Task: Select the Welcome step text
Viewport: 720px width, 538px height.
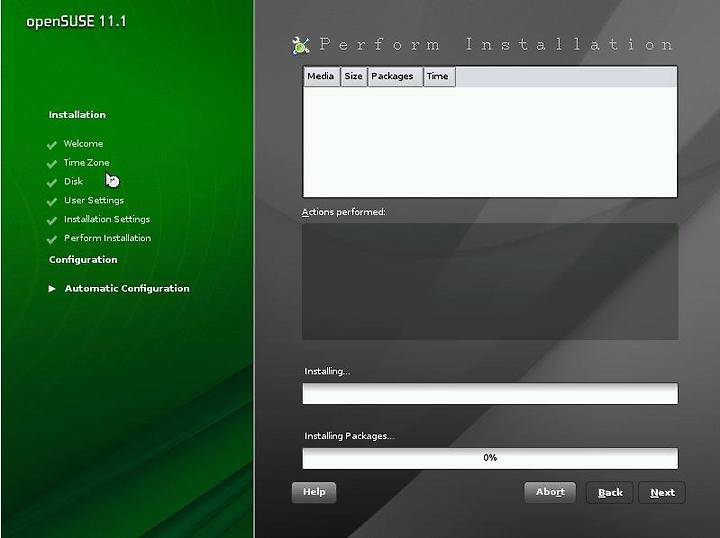Action: pos(83,144)
